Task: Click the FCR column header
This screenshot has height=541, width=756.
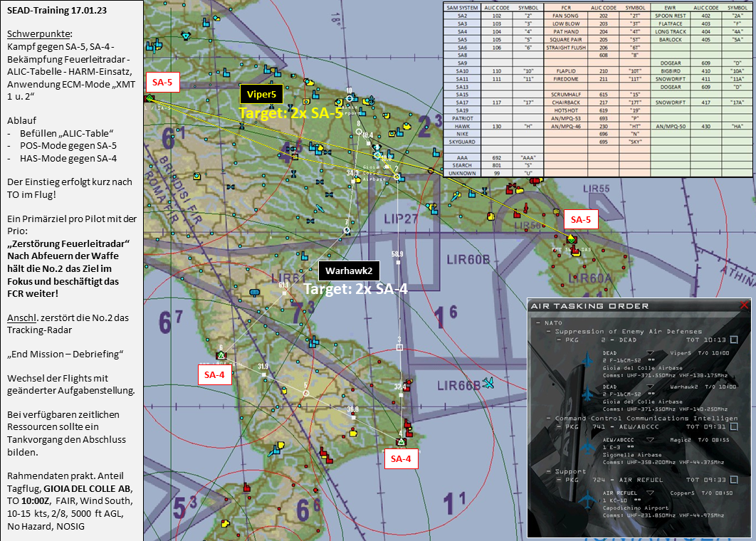Action: pos(566,8)
